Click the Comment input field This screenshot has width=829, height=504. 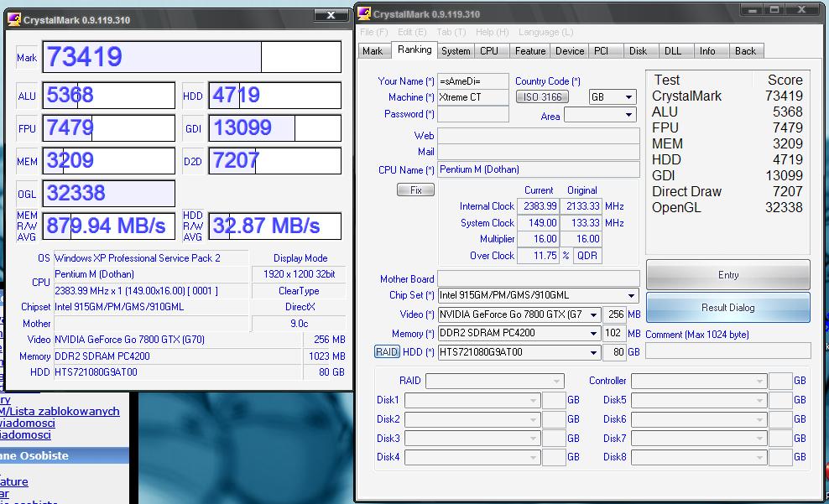728,351
